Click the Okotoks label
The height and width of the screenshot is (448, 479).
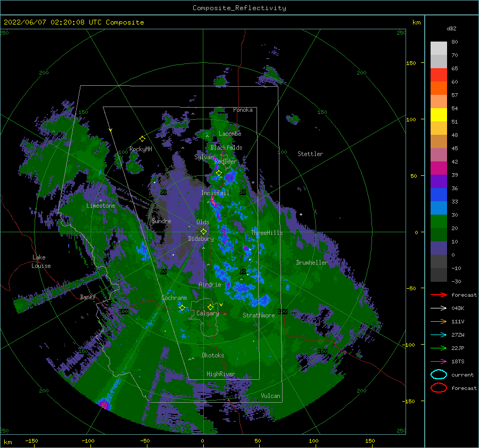(x=213, y=355)
